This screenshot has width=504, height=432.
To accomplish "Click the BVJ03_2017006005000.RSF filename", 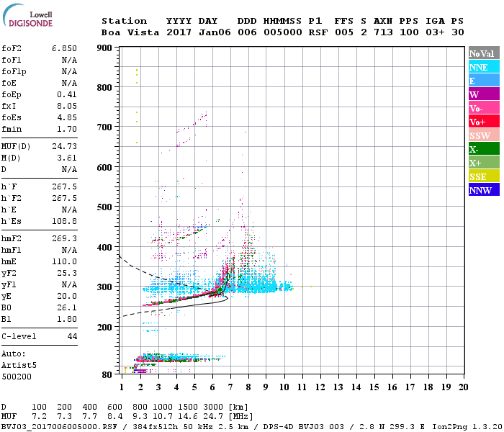I will [59, 427].
